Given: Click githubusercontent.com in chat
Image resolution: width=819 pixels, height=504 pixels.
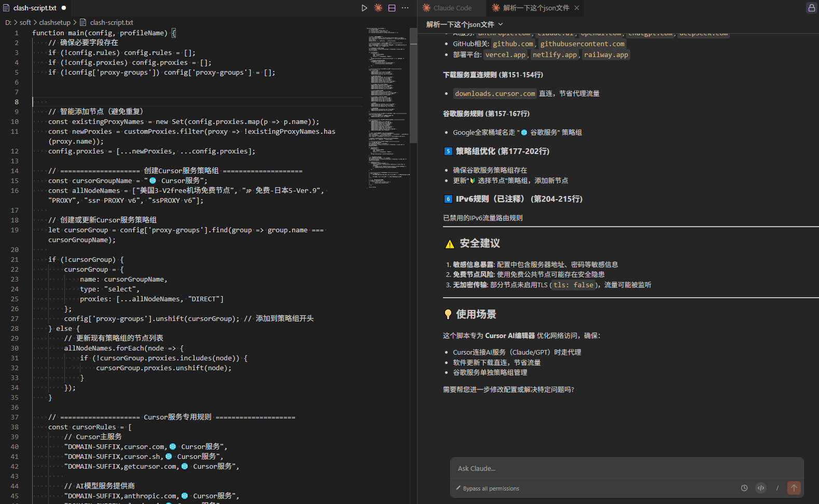Looking at the screenshot, I should click(582, 44).
